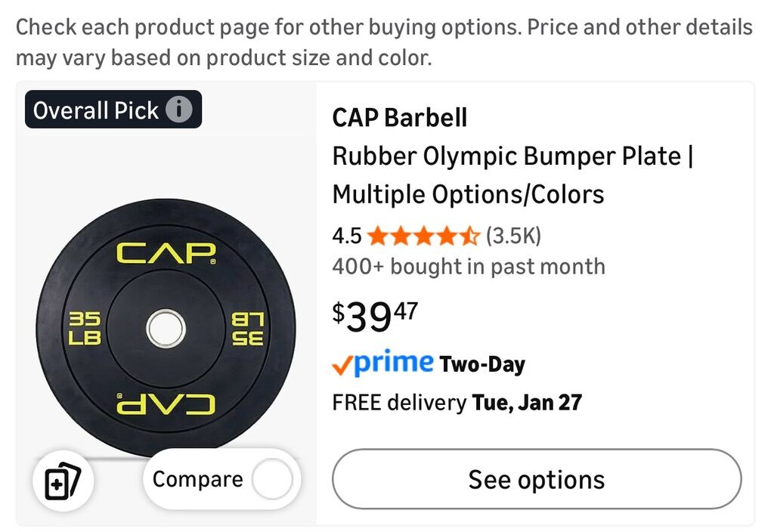Open the CAP bumper plate product image
The width and height of the screenshot is (771, 532).
point(166,328)
